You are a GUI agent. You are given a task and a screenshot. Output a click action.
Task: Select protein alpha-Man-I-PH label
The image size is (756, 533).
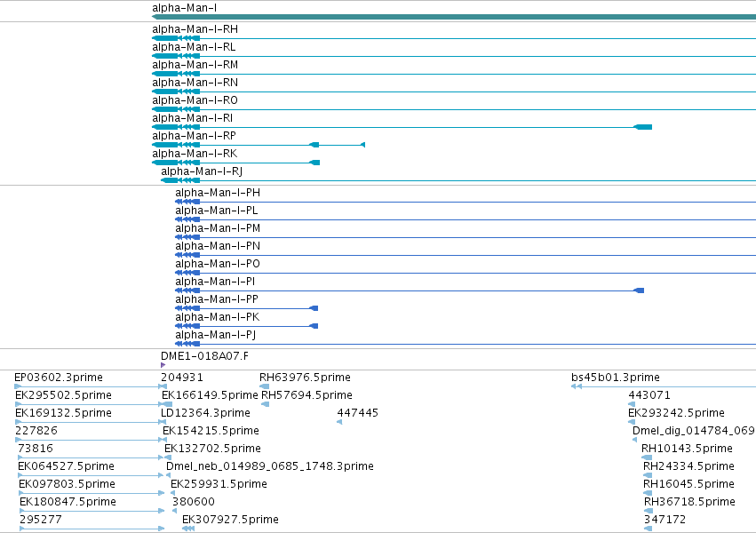[x=218, y=193]
